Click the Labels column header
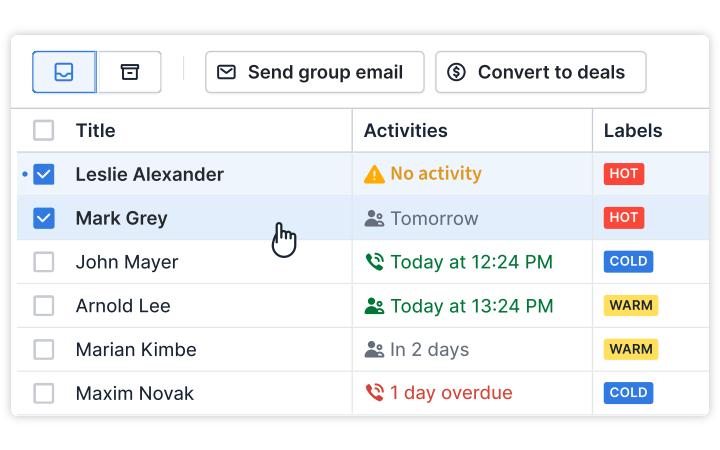Screen dimensions: 720x450 633,130
